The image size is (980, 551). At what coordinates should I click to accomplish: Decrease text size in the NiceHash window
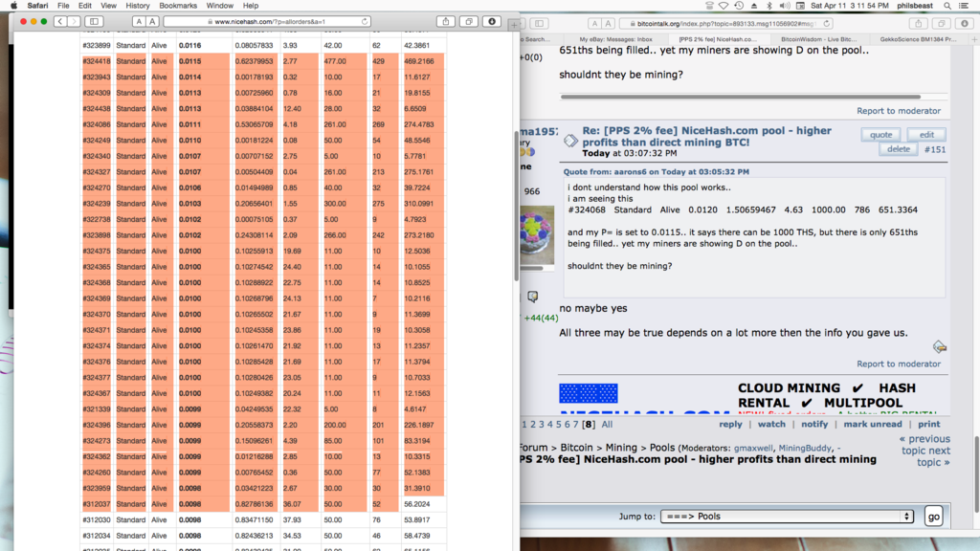tap(139, 21)
